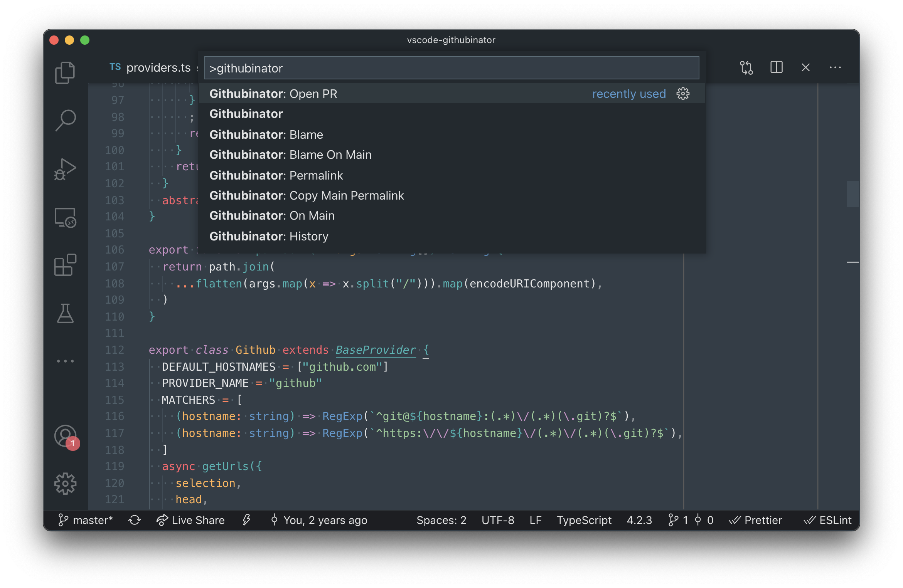
Task: Click the command palette input field
Action: [451, 68]
